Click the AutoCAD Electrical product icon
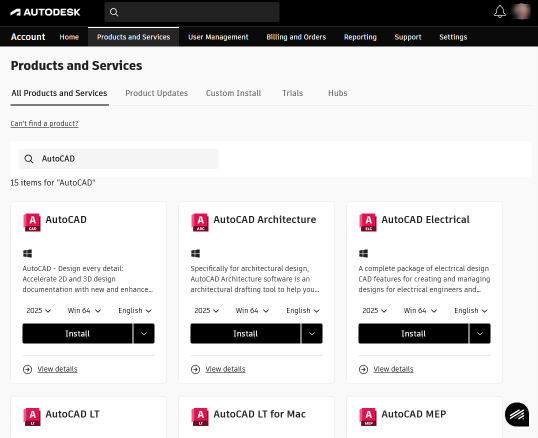The width and height of the screenshot is (538, 438). (368, 222)
